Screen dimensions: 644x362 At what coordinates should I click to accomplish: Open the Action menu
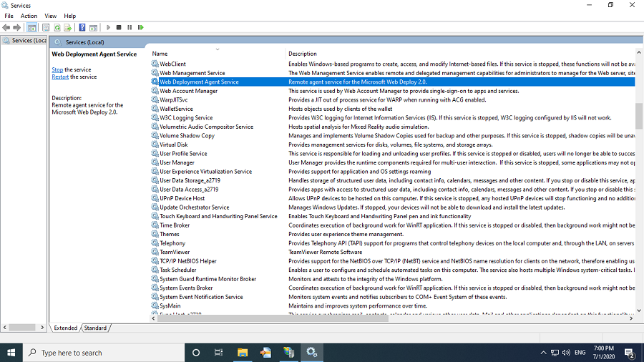pyautogui.click(x=29, y=16)
